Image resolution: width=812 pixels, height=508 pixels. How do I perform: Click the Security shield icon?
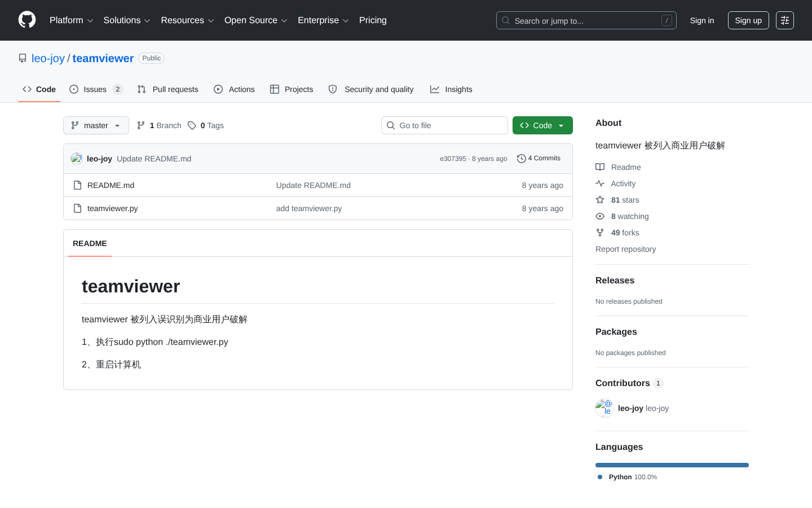pos(333,89)
